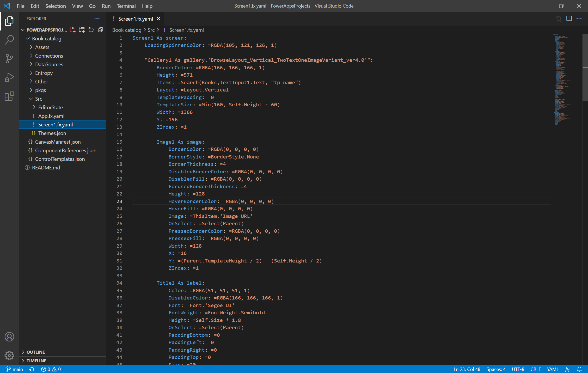Open the Terminal menu
The image size is (588, 373).
coord(126,6)
